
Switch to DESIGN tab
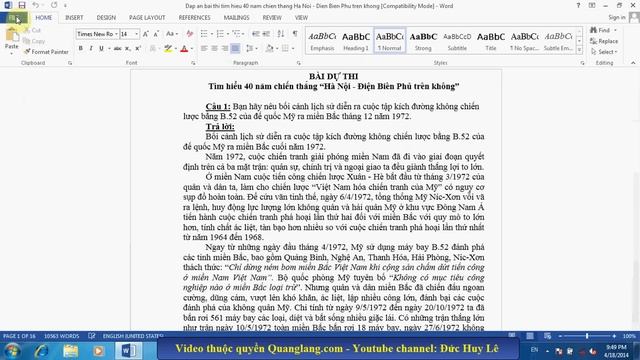pyautogui.click(x=106, y=18)
